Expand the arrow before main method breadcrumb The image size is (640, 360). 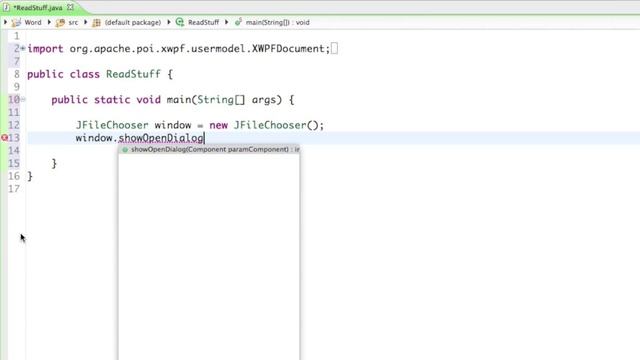tap(227, 22)
